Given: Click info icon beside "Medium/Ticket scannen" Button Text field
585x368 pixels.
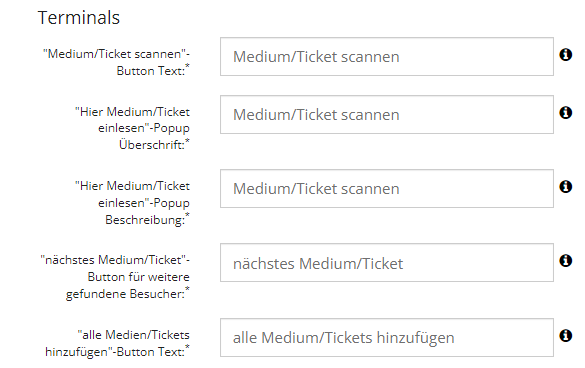Looking at the screenshot, I should pos(566,55).
